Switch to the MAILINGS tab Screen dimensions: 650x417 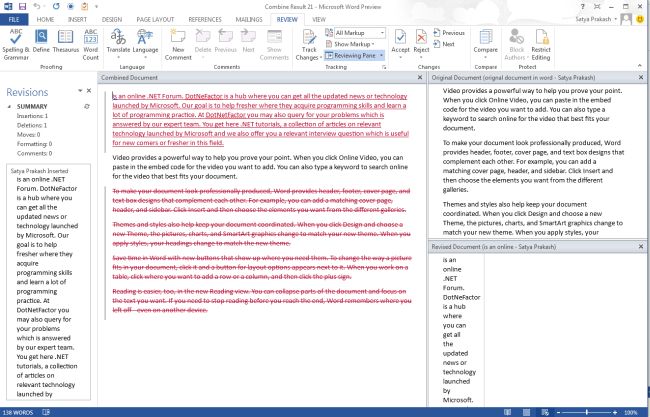click(249, 19)
